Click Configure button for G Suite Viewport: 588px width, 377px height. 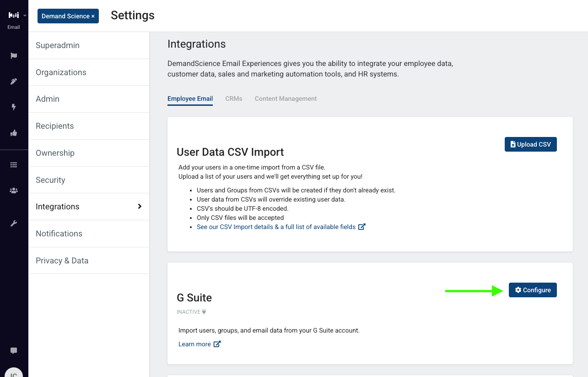pos(533,290)
